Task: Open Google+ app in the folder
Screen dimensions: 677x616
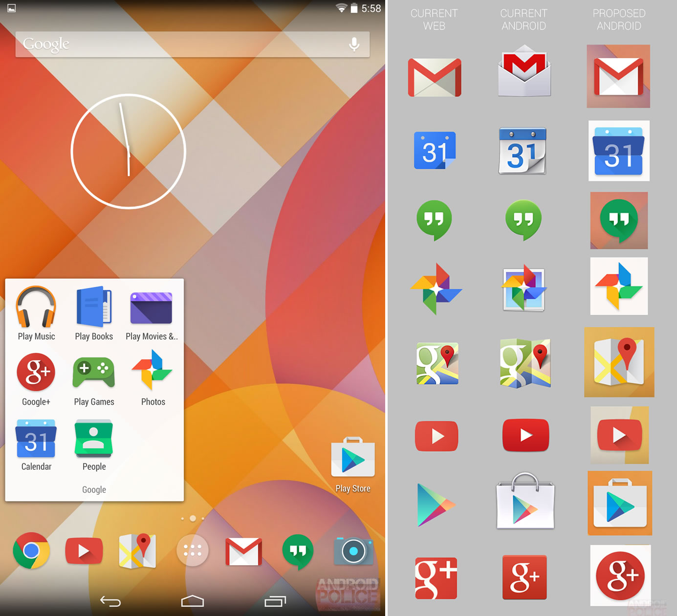Action: (x=36, y=372)
